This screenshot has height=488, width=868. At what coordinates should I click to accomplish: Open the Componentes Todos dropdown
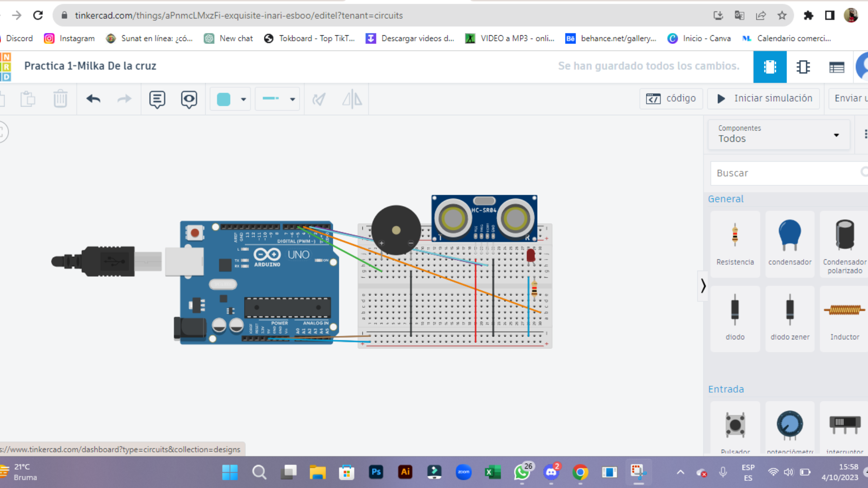(778, 134)
